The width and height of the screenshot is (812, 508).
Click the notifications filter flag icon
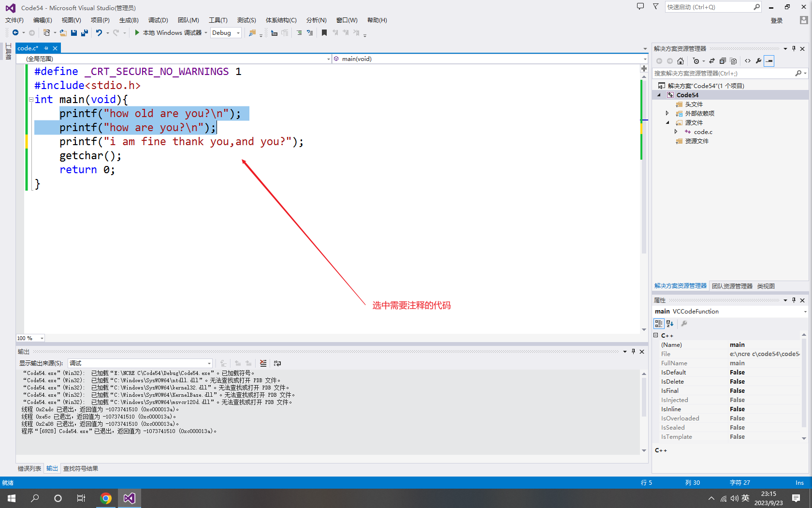pos(656,7)
